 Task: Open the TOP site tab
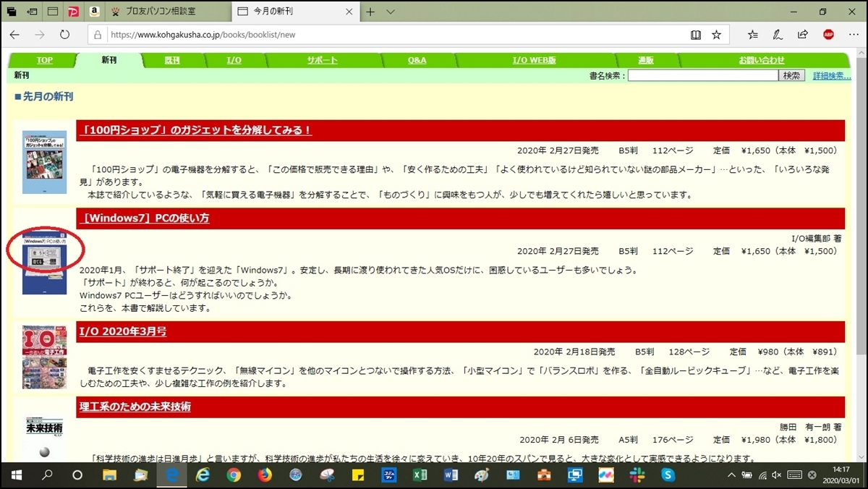45,61
